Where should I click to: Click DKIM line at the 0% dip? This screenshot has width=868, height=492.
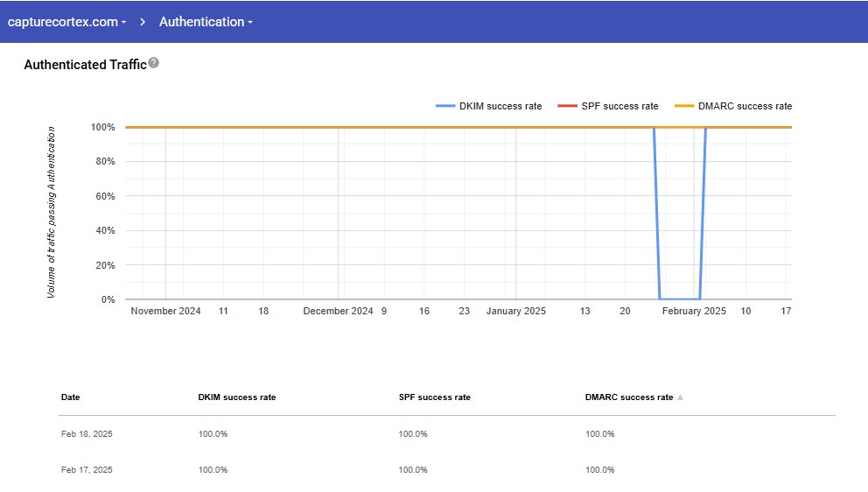(680, 299)
